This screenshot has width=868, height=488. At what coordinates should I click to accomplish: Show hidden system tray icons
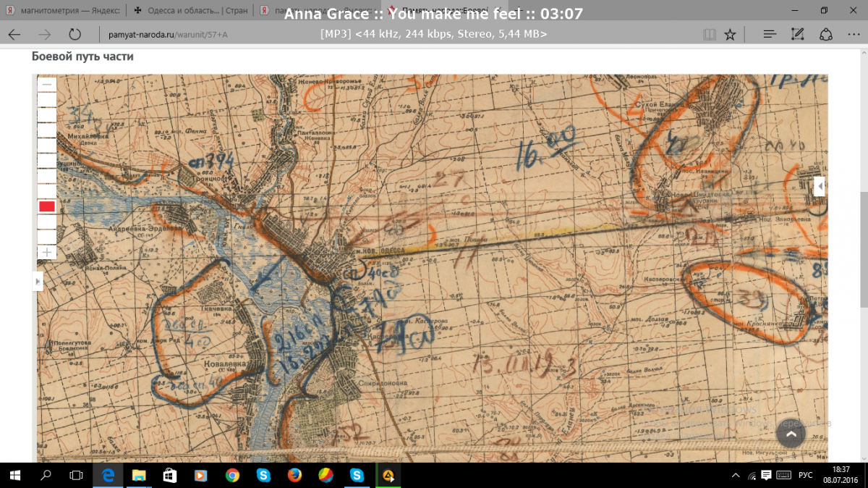[x=736, y=475]
